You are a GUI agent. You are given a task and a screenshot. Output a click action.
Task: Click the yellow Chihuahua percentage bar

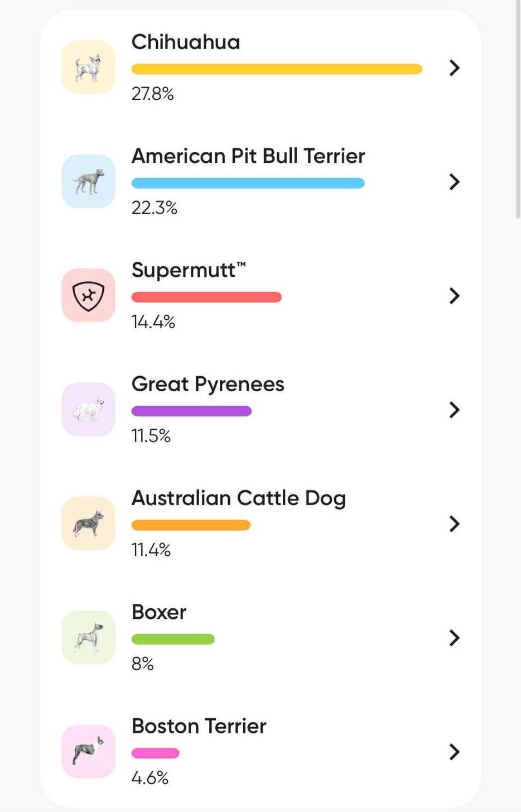tap(277, 69)
